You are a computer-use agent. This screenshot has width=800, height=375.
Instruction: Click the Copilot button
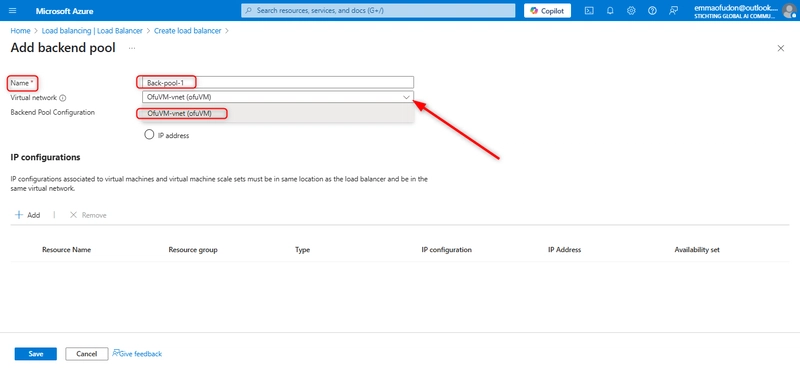pyautogui.click(x=547, y=11)
